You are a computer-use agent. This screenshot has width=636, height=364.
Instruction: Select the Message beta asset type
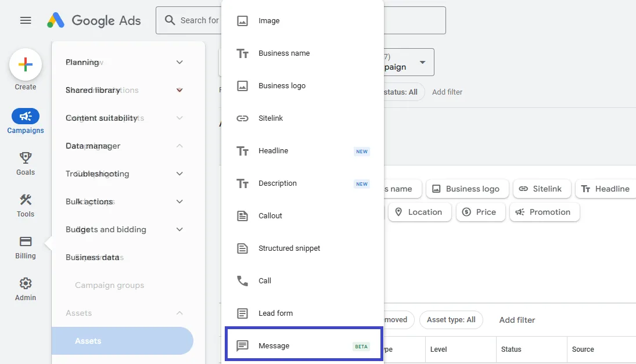(274, 345)
